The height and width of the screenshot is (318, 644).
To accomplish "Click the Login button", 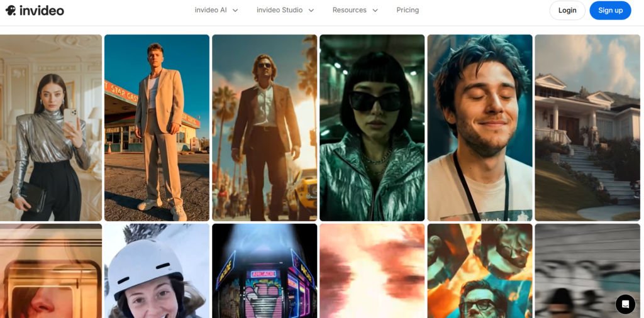I will [567, 10].
